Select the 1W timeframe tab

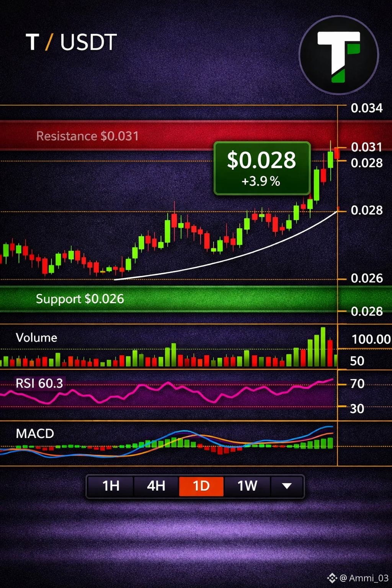247,486
